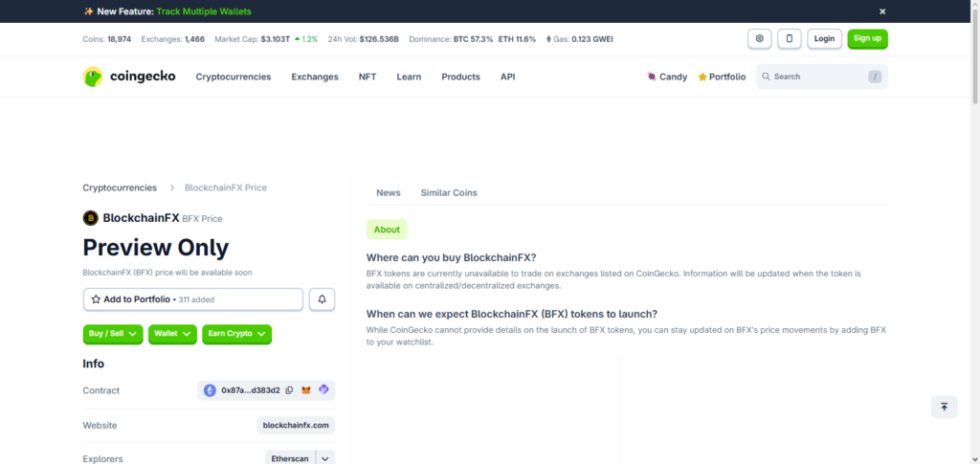Click the 'Where can you buy BlockchainFX?' heading
The width and height of the screenshot is (980, 464).
click(x=452, y=257)
